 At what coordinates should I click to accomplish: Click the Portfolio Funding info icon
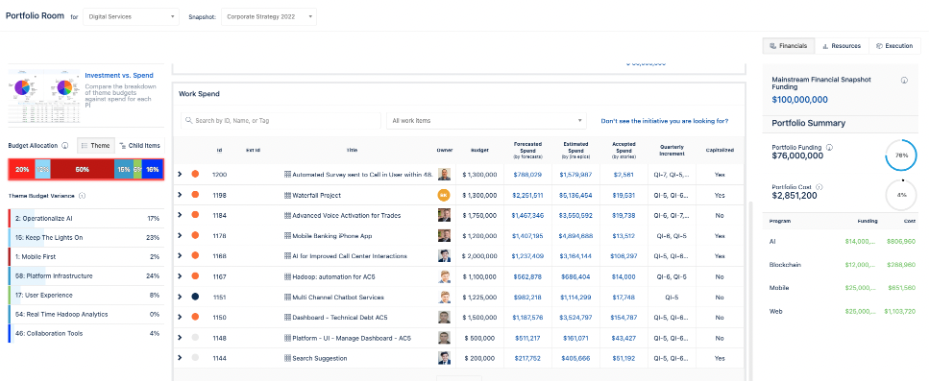point(829,147)
